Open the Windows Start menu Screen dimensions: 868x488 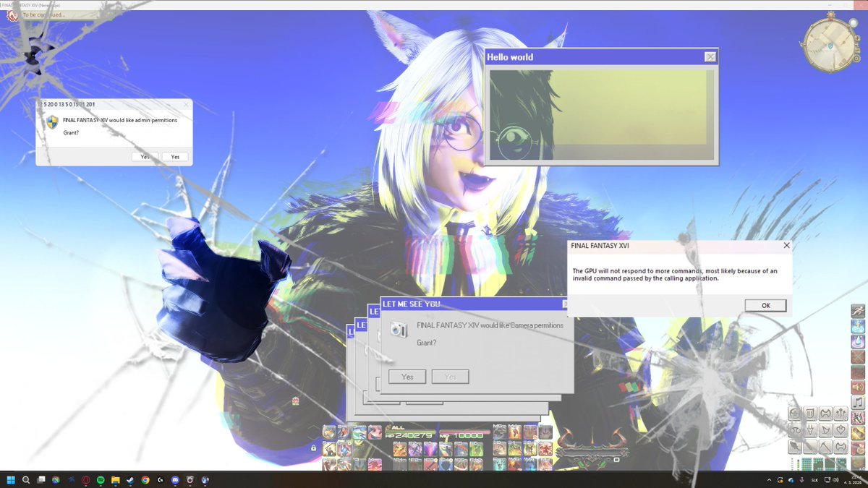(11, 479)
